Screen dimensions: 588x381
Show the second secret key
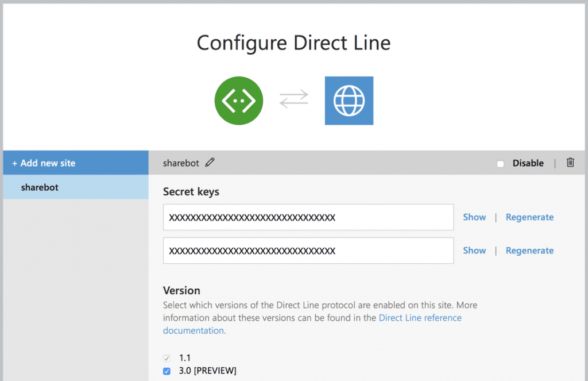point(474,250)
